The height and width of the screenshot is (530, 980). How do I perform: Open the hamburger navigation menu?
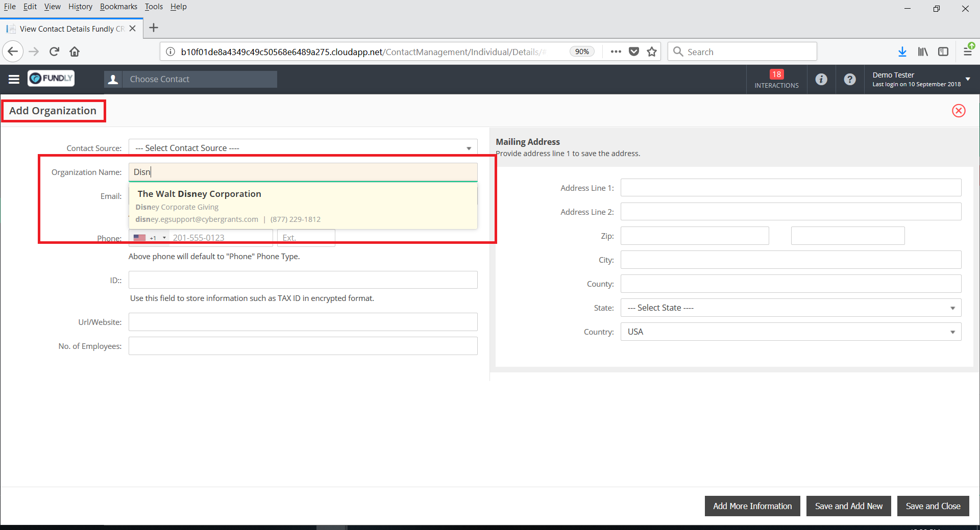tap(14, 79)
